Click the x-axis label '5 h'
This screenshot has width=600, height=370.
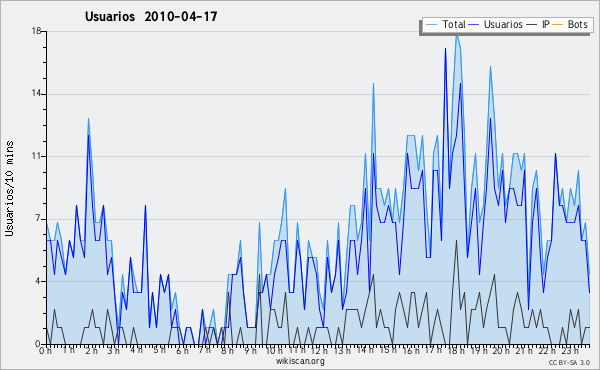point(159,350)
